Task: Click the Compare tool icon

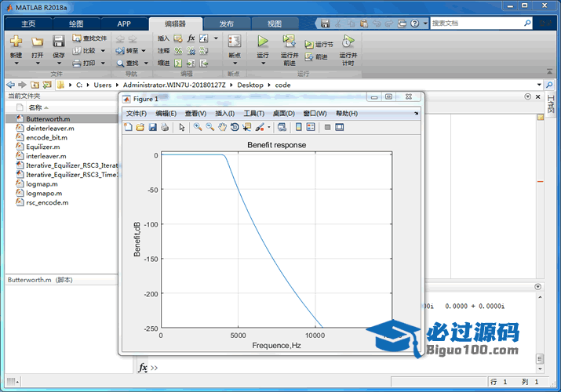Action: 77,51
